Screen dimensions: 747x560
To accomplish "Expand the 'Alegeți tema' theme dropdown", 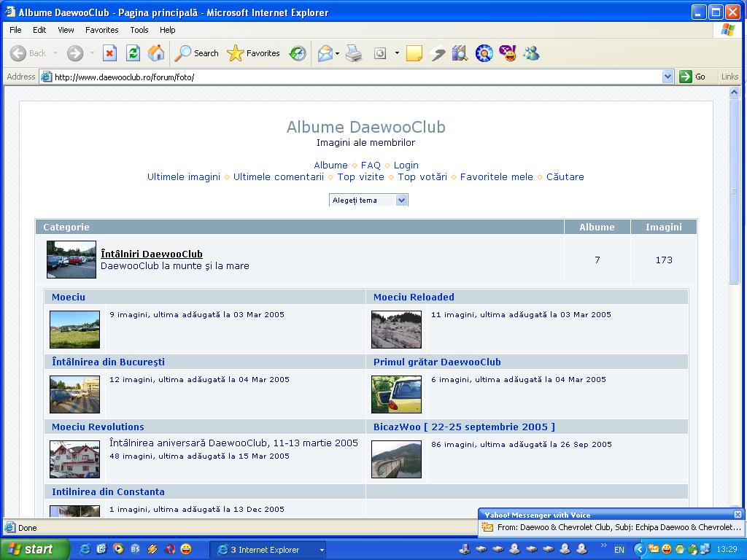I will [x=401, y=201].
